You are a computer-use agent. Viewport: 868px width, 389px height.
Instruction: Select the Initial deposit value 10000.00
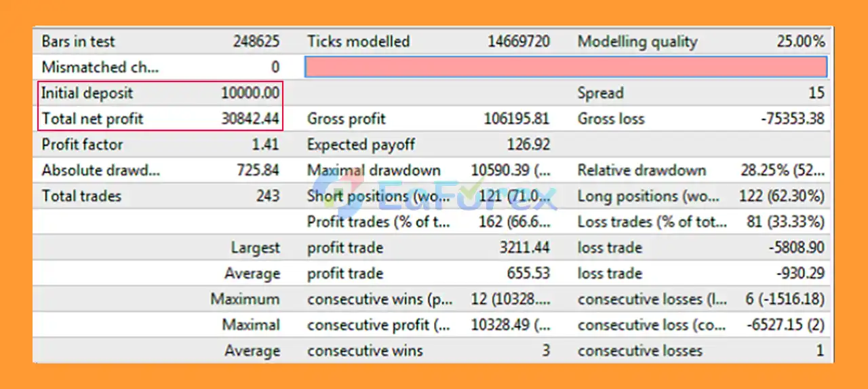(x=250, y=93)
